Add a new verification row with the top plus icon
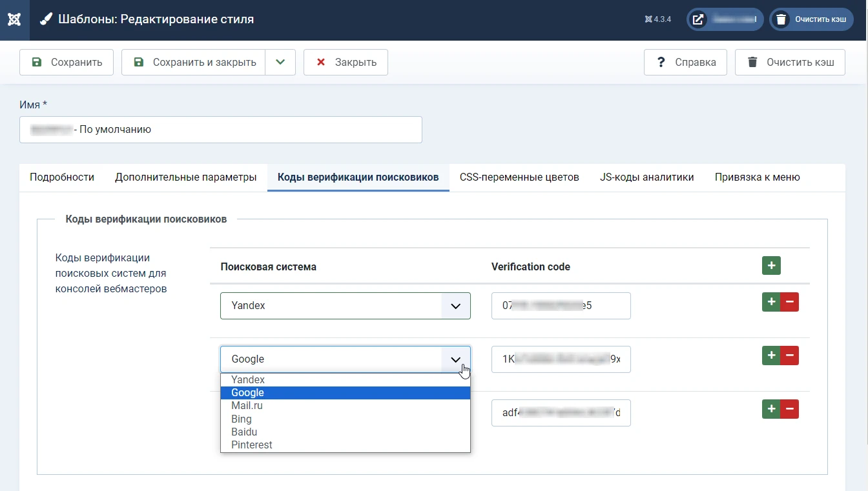Viewport: 868px width, 491px height. pyautogui.click(x=771, y=265)
